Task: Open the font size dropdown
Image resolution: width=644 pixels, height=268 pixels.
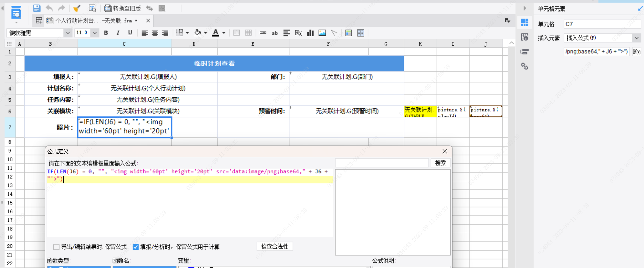Action: 95,33
